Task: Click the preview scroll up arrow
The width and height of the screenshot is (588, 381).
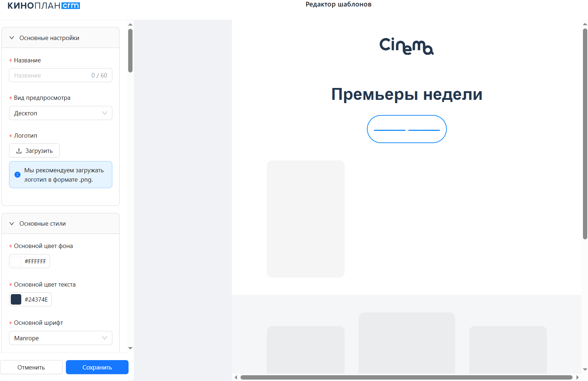Action: click(x=585, y=25)
